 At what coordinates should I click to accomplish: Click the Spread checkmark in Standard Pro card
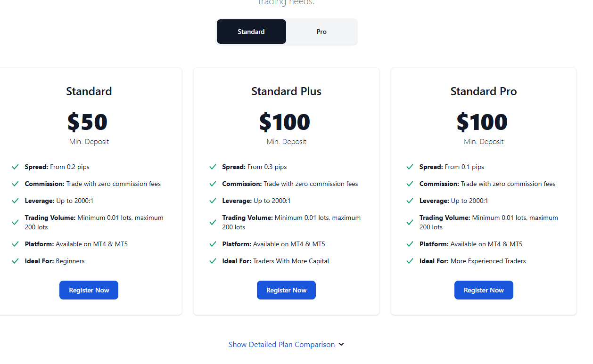[410, 167]
